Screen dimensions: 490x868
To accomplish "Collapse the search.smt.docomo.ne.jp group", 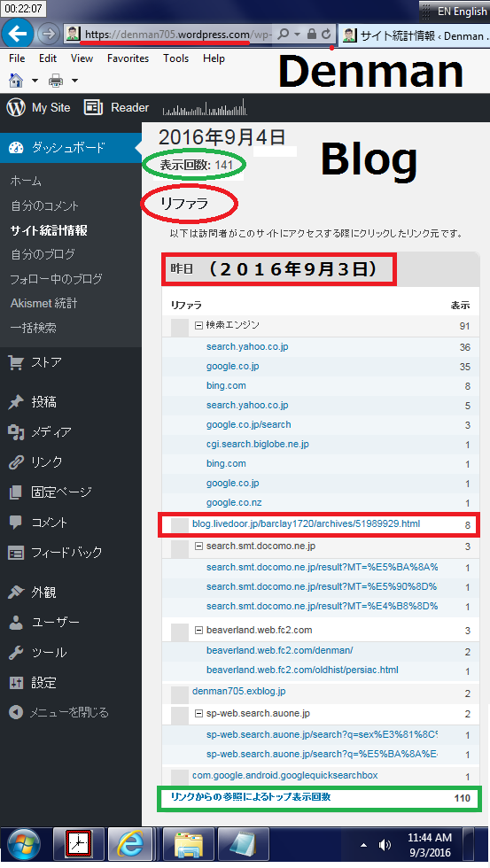I will (x=198, y=546).
